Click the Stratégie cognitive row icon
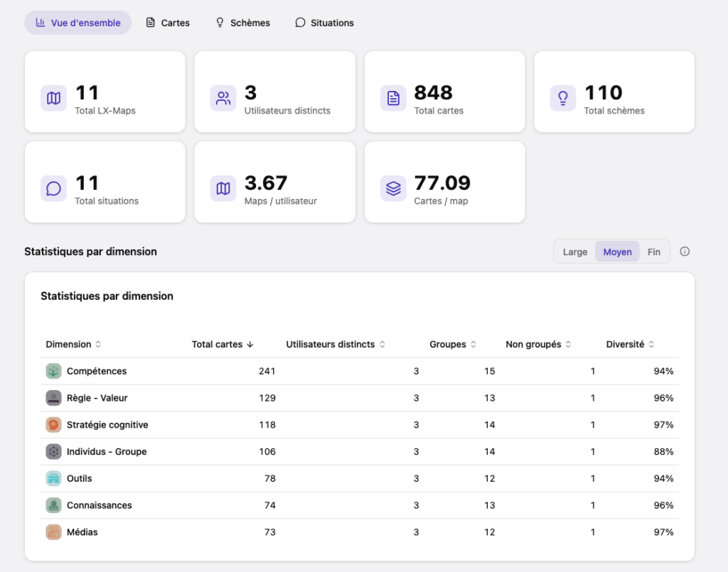728x572 pixels. 53,425
